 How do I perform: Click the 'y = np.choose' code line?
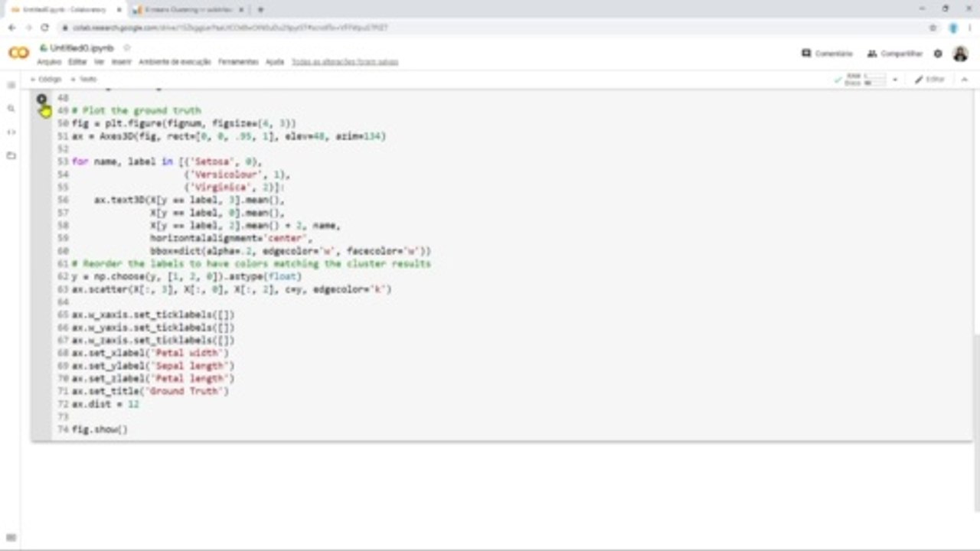coord(187,276)
